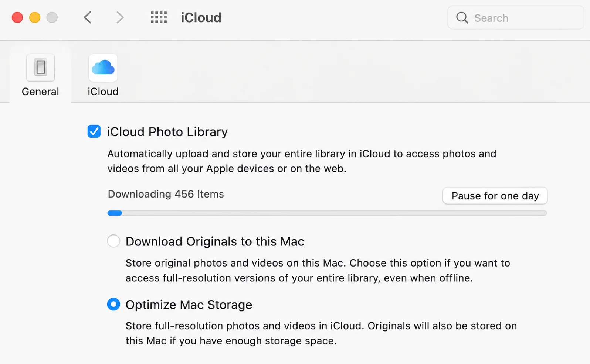Click the "Downloading 456 Items" status text
This screenshot has height=364, width=590.
coord(166,194)
